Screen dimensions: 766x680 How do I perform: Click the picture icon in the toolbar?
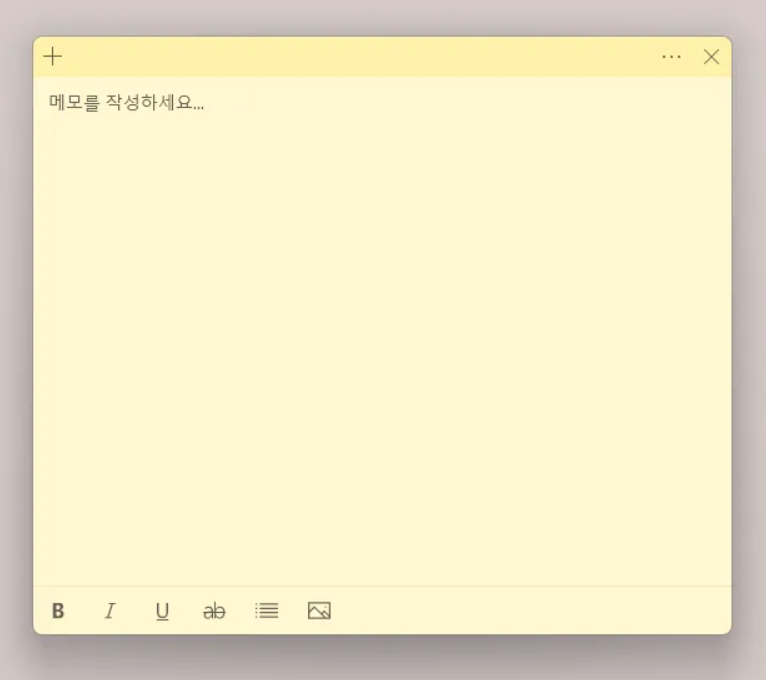click(x=319, y=611)
